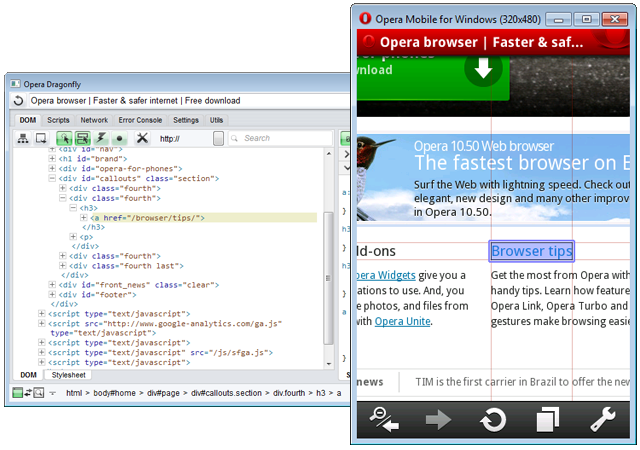Screen dimensions: 640x450
Task: Click the zoom/back icon in Opera Mobile
Action: 384,419
